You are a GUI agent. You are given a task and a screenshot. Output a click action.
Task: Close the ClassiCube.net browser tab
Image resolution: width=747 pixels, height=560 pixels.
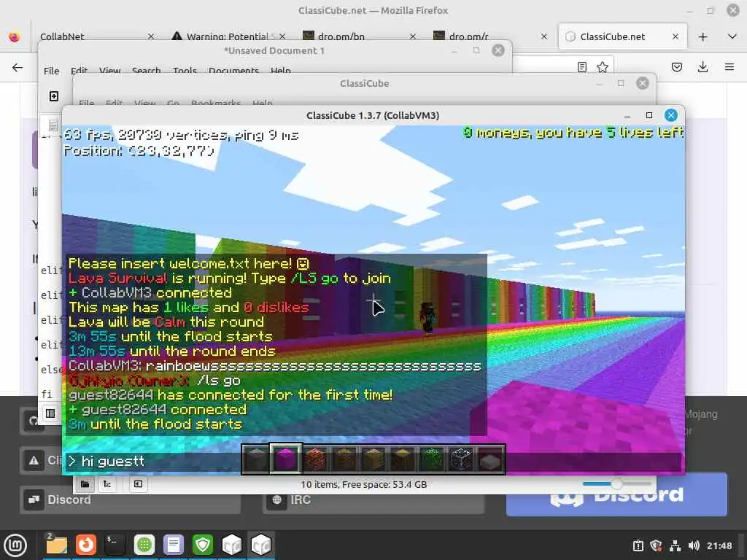(x=675, y=36)
